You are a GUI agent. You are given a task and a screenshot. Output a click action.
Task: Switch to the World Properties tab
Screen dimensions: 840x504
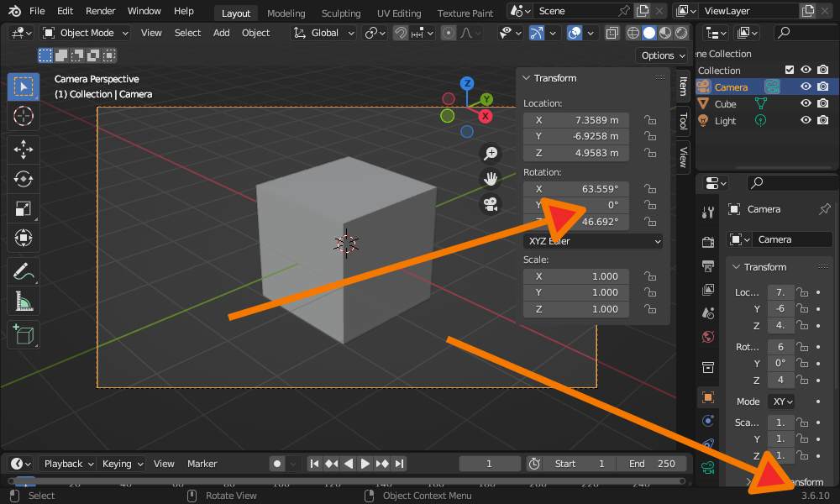click(x=708, y=335)
